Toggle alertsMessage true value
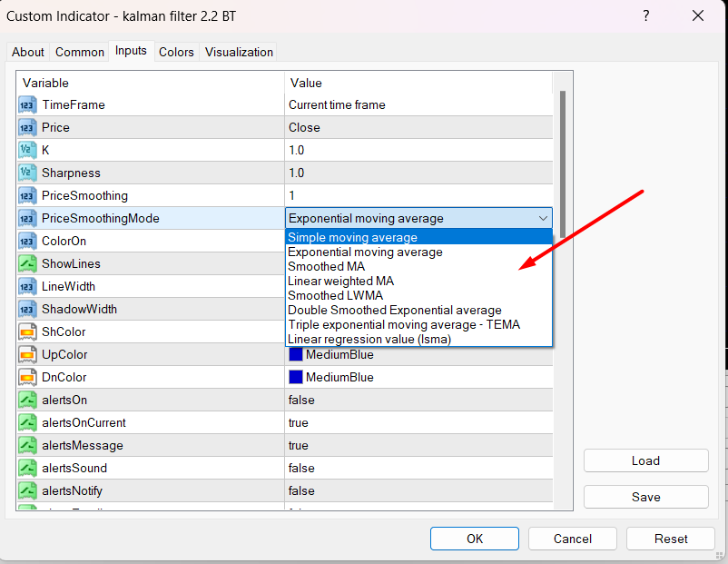 click(418, 446)
